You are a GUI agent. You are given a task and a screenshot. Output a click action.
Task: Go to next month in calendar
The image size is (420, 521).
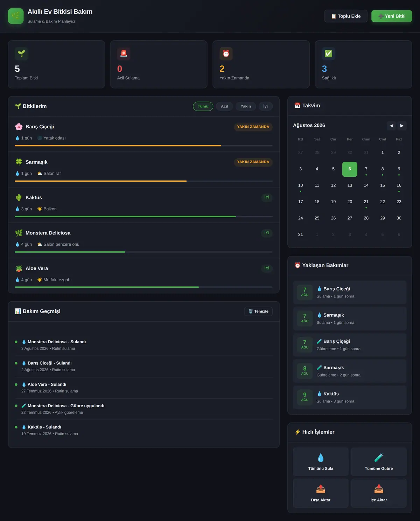click(402, 126)
